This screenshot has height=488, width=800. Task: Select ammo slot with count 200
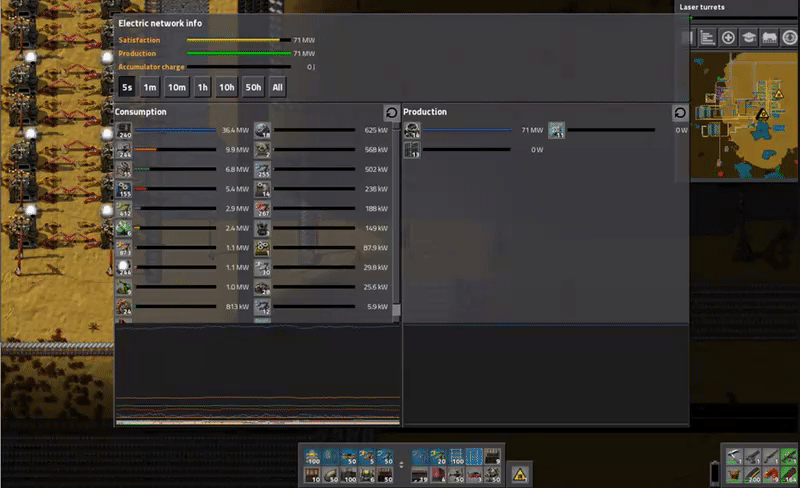tap(752, 475)
